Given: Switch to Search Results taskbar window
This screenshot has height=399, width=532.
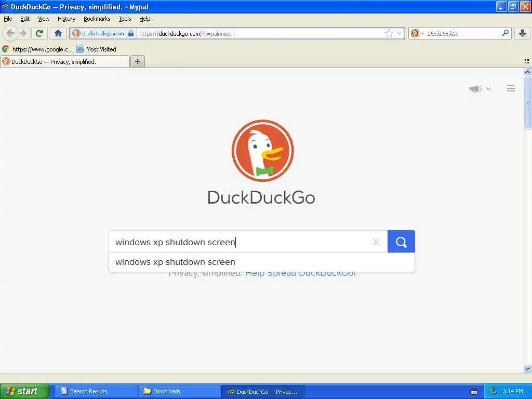Looking at the screenshot, I should click(x=96, y=391).
